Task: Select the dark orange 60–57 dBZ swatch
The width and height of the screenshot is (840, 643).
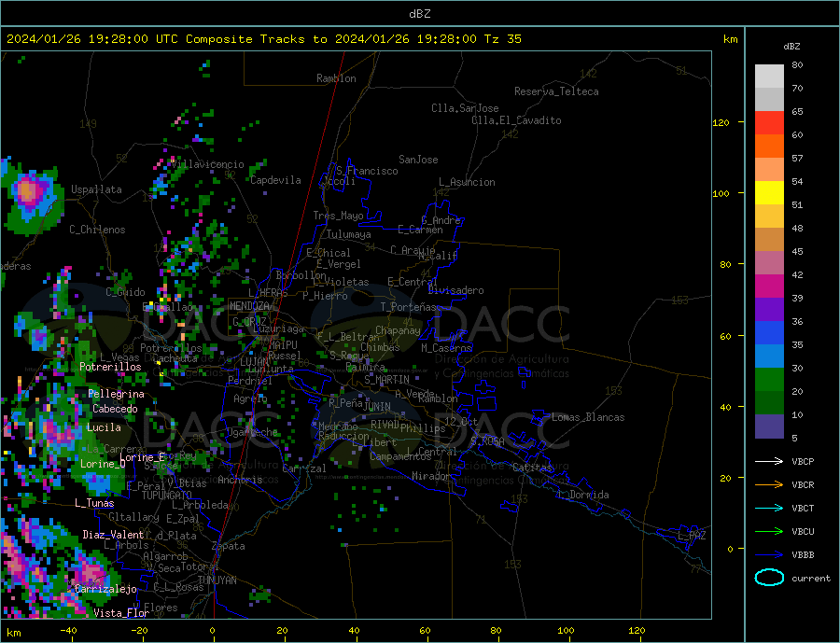Action: point(769,147)
